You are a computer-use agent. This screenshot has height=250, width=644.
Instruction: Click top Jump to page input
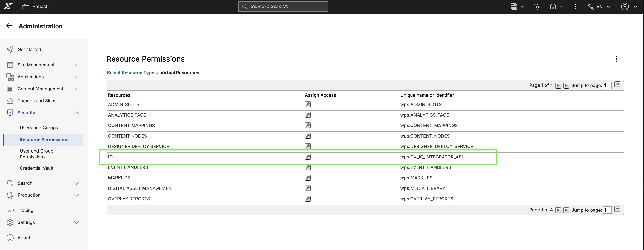(x=607, y=85)
